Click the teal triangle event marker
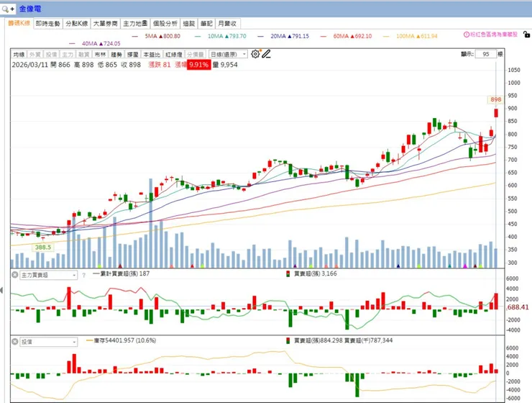532x403 pixels. click(449, 266)
